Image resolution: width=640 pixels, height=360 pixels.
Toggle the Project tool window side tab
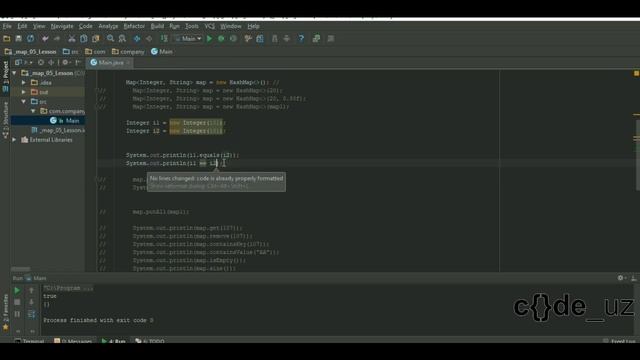tap(5, 78)
